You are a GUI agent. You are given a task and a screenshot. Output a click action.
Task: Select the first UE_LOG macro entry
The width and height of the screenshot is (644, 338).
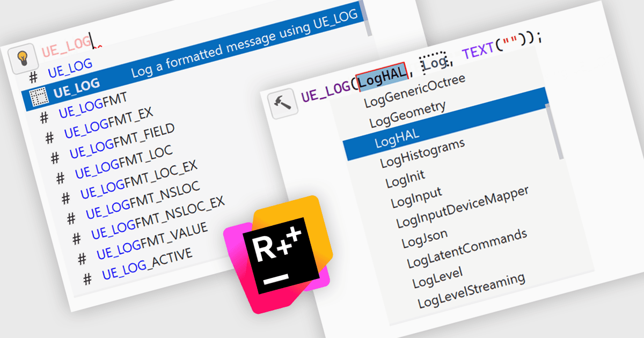pos(70,69)
